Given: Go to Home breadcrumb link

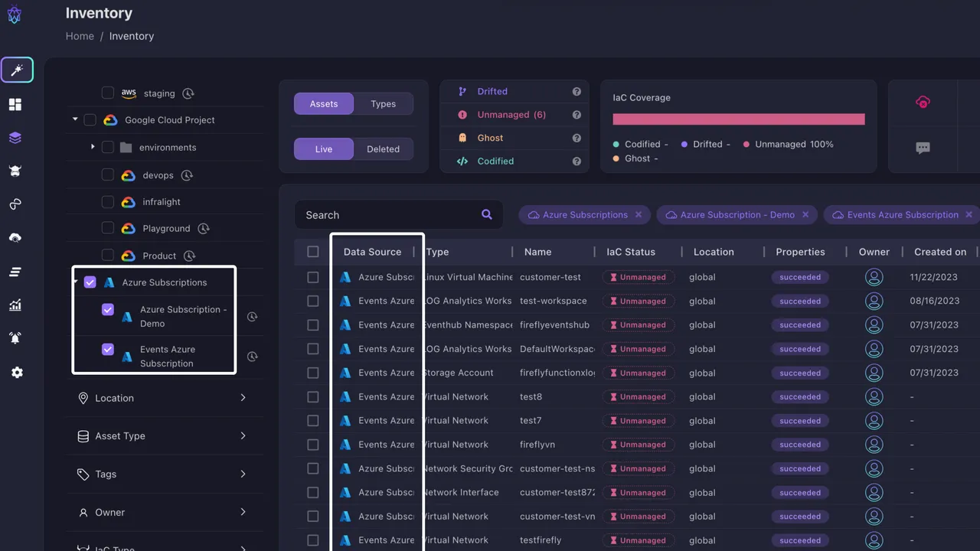Looking at the screenshot, I should tap(80, 36).
